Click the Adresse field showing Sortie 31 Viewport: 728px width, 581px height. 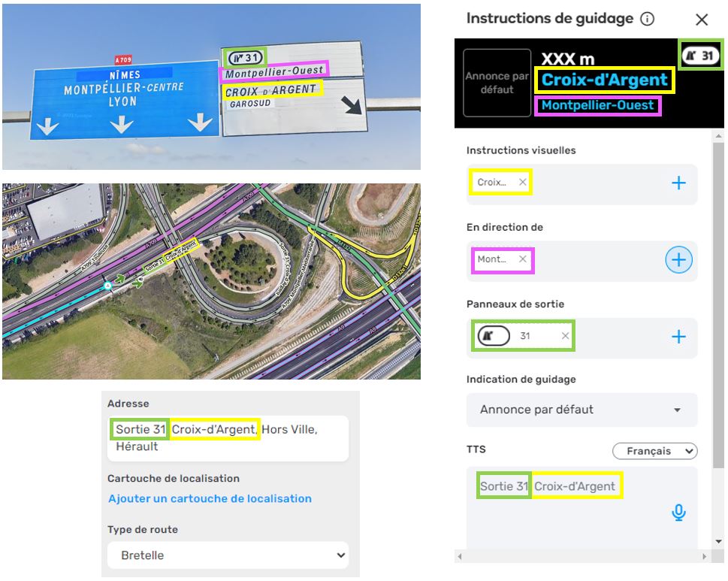point(228,438)
